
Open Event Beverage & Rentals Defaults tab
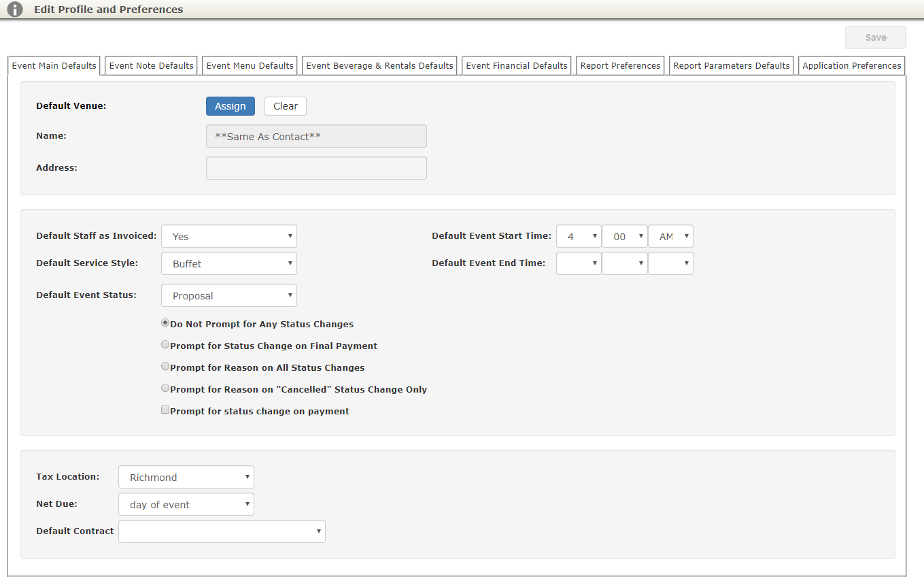[x=380, y=65]
